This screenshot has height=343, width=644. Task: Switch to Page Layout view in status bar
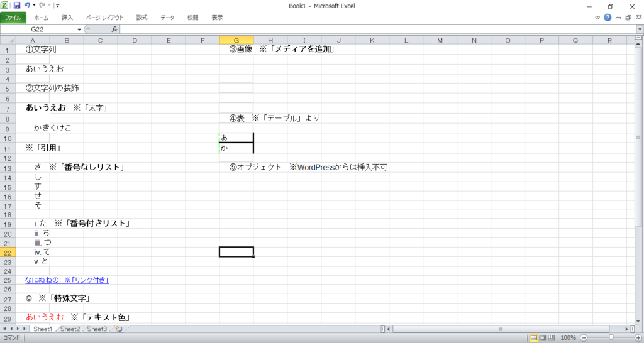[543, 338]
